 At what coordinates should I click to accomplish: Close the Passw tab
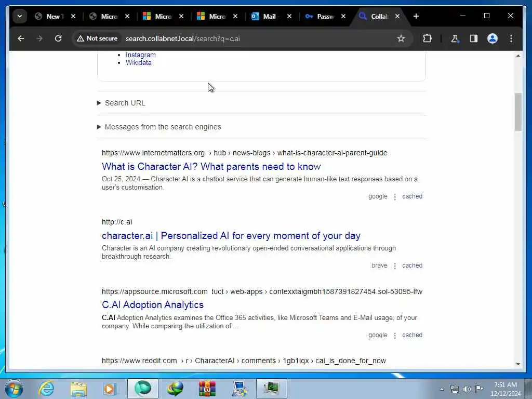click(343, 16)
